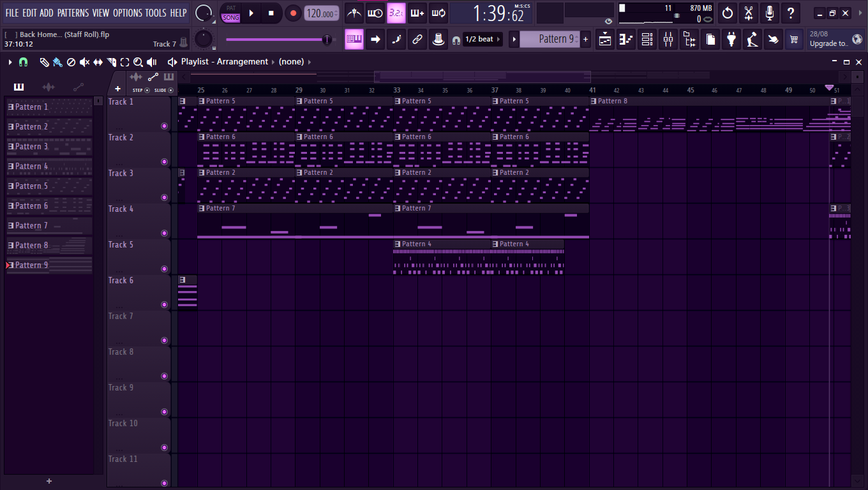
Task: Expand the (none) arrangement selector
Action: point(296,62)
